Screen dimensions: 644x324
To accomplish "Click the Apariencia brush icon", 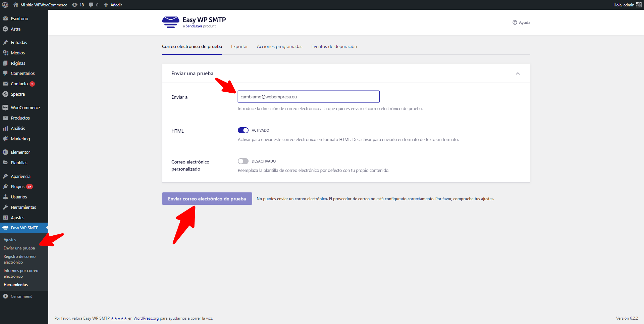I will pos(5,176).
